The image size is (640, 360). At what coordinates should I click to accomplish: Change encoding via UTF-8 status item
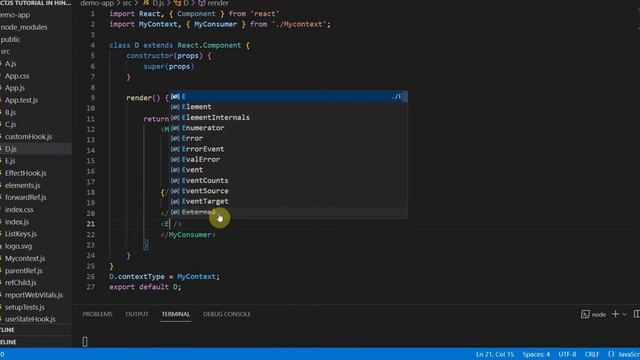click(x=567, y=354)
